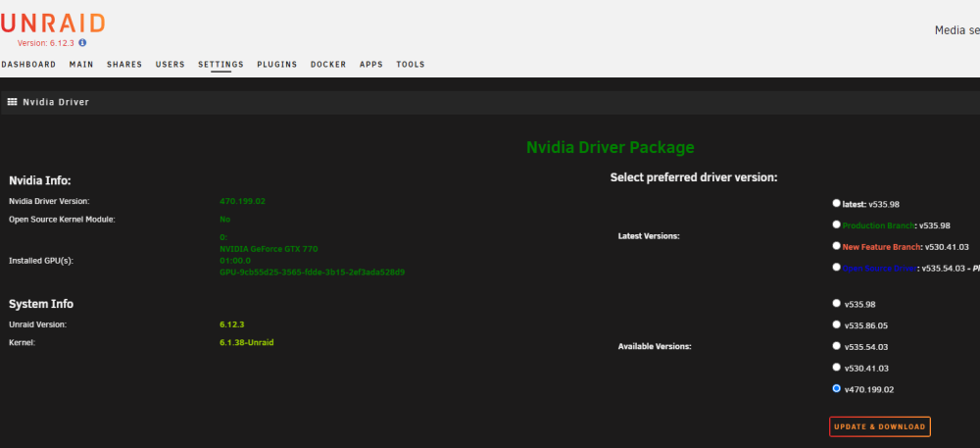Viewport: 980px width, 448px height.
Task: Open the Shares page
Action: (x=124, y=65)
